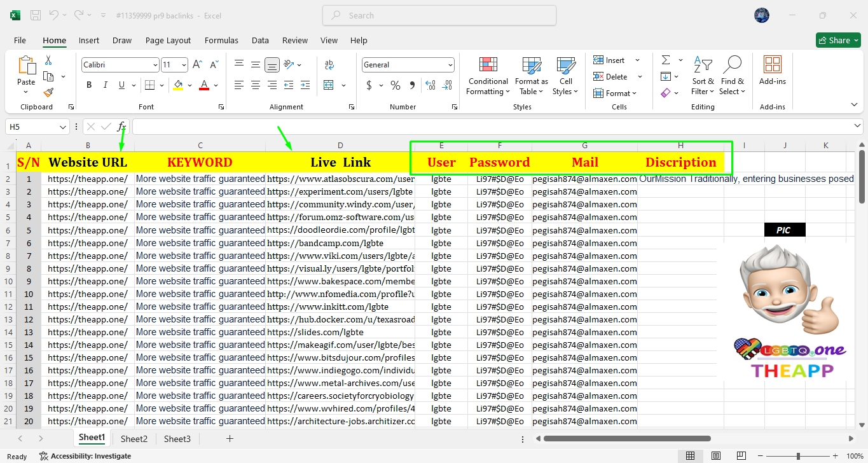Open the Sheet2 worksheet tab
This screenshot has width=868, height=463.
point(134,438)
